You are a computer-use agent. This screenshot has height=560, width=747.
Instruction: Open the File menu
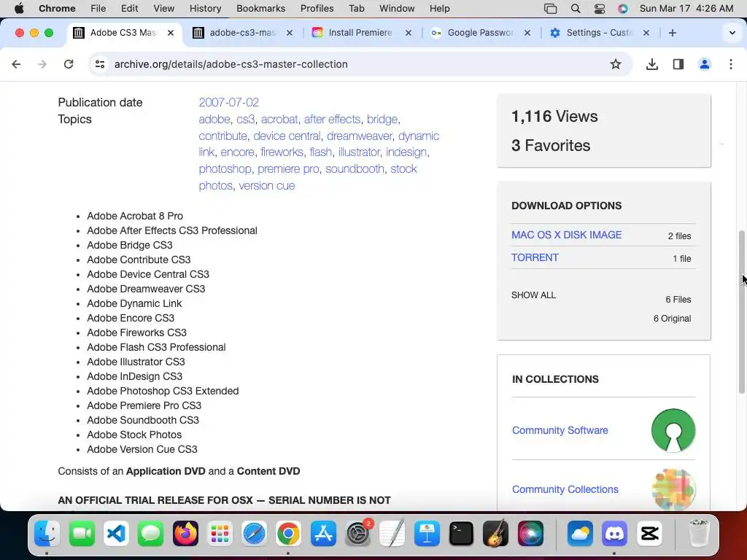tap(98, 9)
